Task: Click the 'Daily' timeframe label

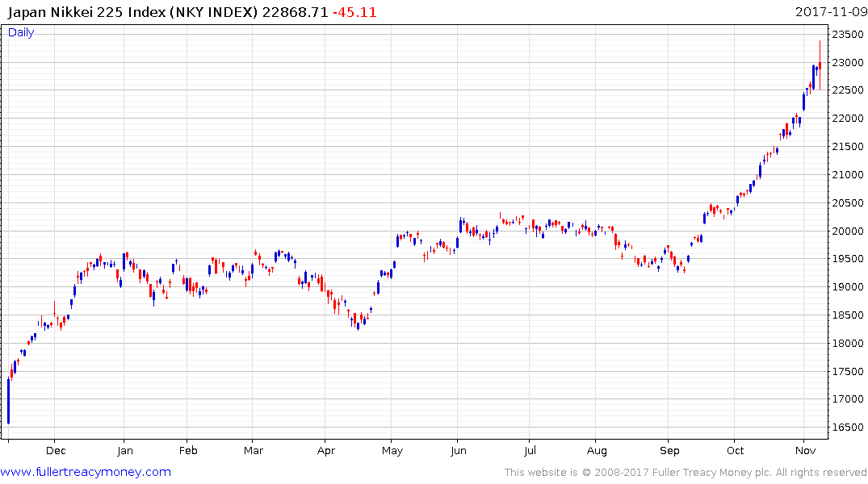Action: pos(21,32)
